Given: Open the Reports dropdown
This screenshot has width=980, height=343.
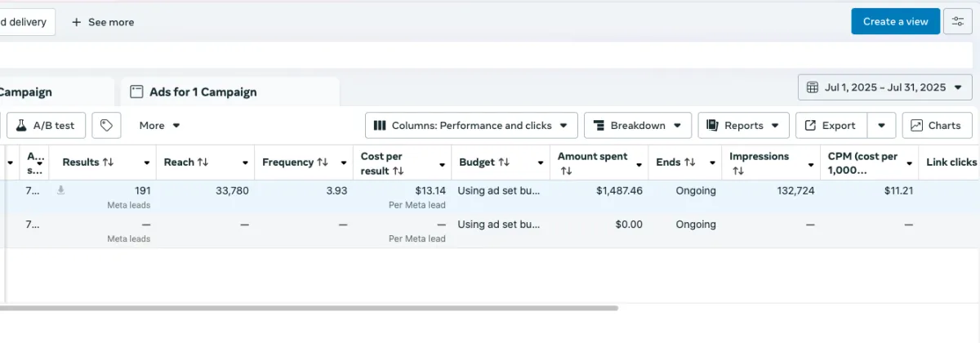Looking at the screenshot, I should pos(743,126).
